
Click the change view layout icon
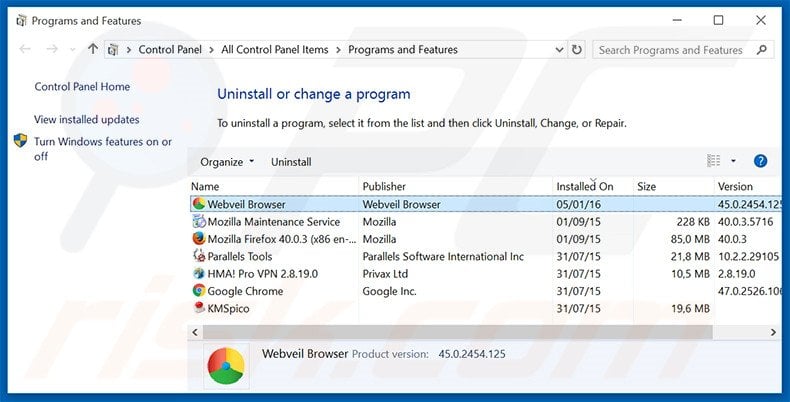(713, 161)
